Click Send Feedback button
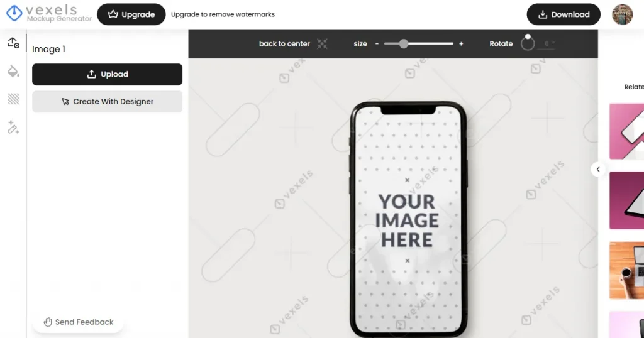644x338 pixels. (79, 322)
